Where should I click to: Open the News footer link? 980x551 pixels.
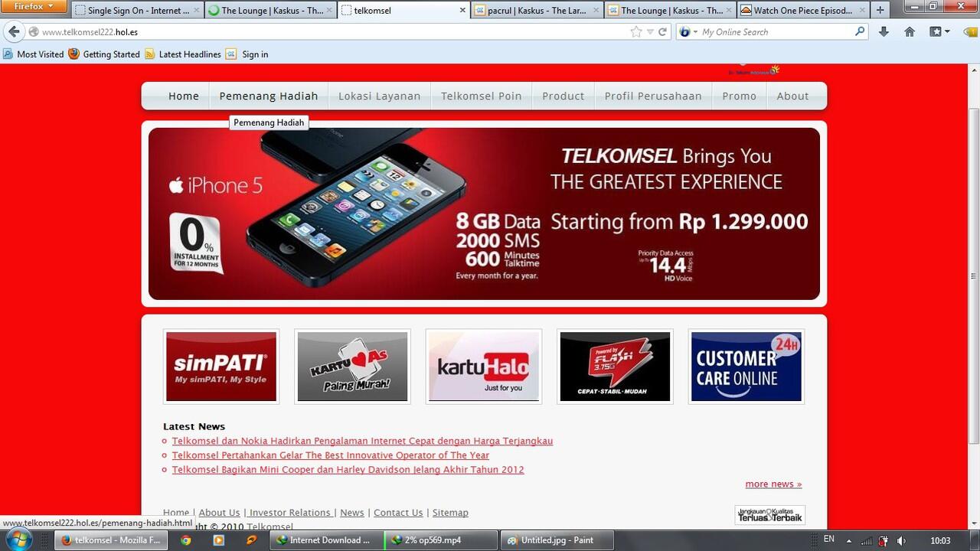352,513
